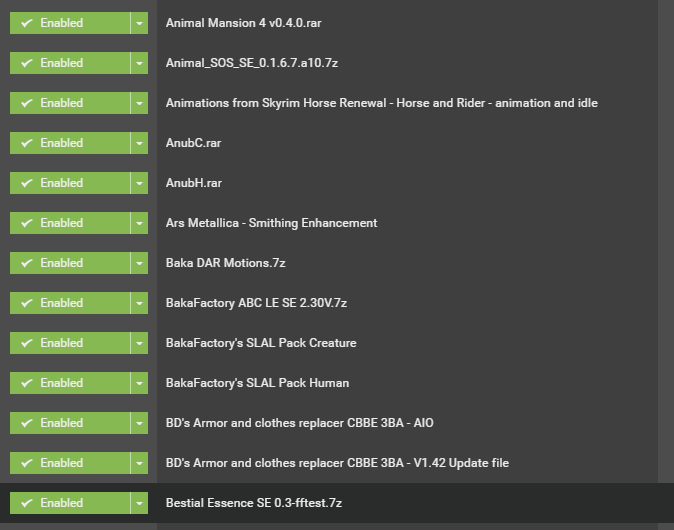
Task: Click the Animal Mansion 4 v0.4.0.rar name
Action: tap(243, 23)
